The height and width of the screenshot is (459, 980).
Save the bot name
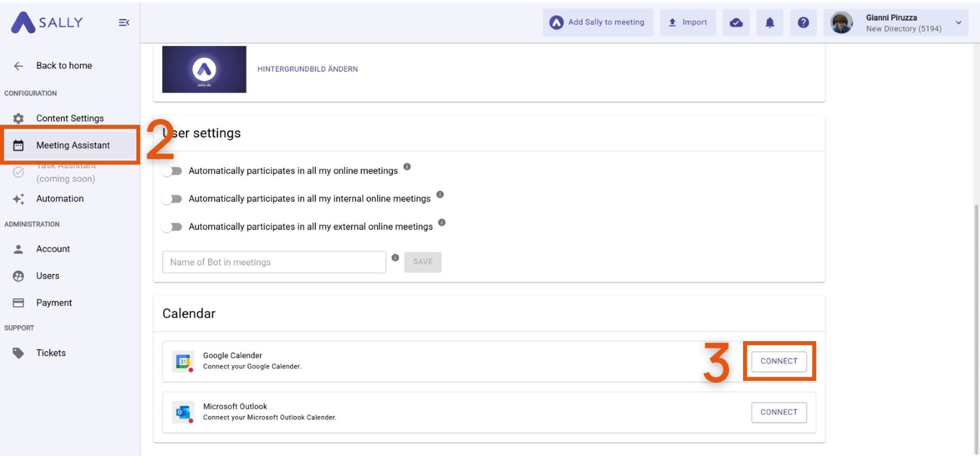tap(423, 262)
